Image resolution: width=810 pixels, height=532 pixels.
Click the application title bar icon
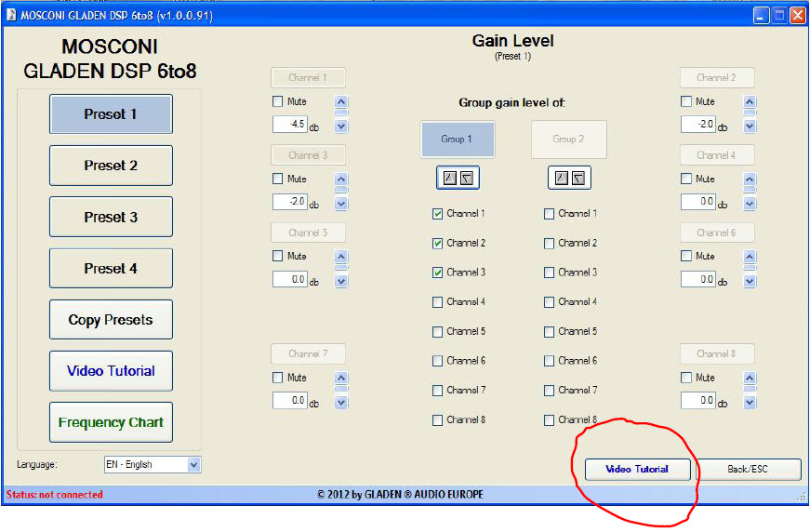coord(11,16)
